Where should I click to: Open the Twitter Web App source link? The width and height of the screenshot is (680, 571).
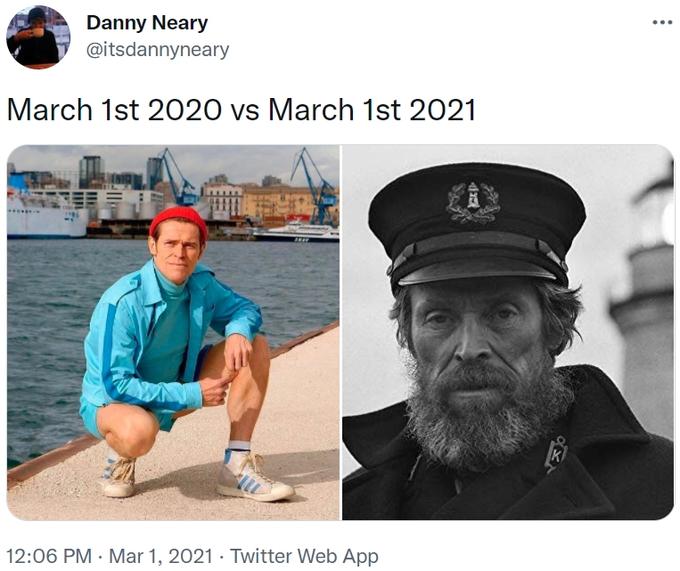304,555
